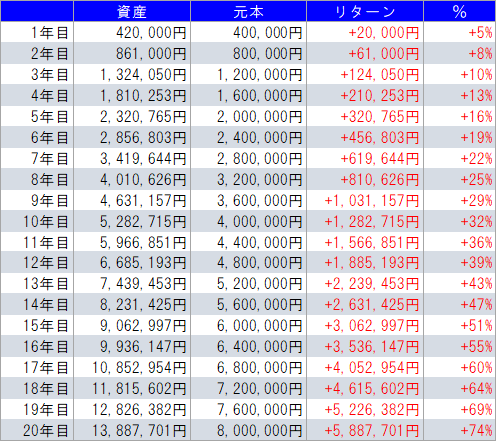The width and height of the screenshot is (497, 442).
Task: Click asset value 4,010,626円
Action: click(x=143, y=179)
